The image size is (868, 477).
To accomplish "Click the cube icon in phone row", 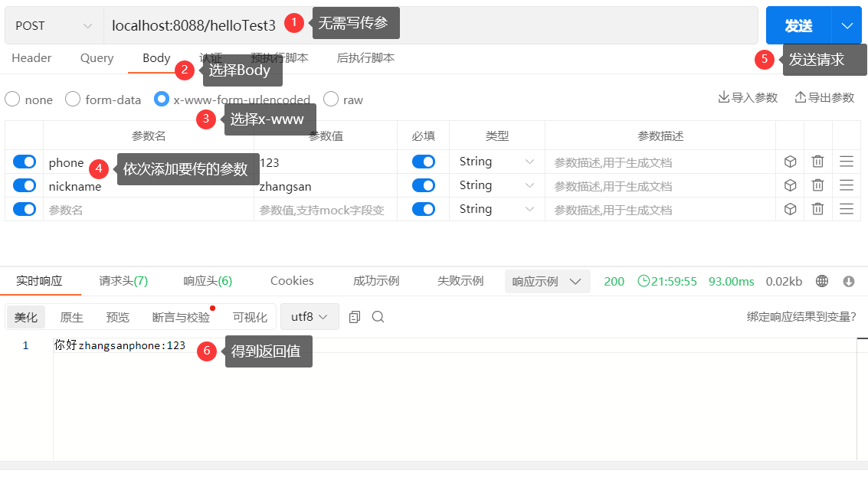I will point(790,162).
